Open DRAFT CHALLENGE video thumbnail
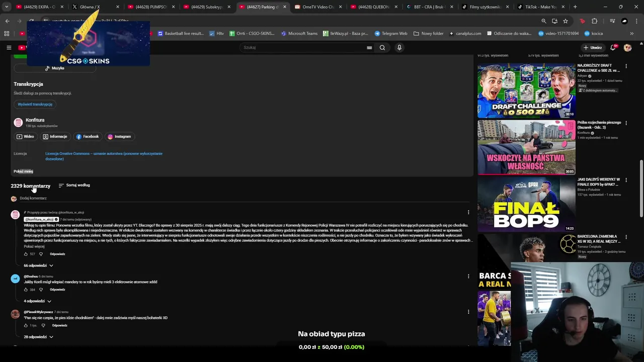The height and width of the screenshot is (362, 644). (526, 90)
